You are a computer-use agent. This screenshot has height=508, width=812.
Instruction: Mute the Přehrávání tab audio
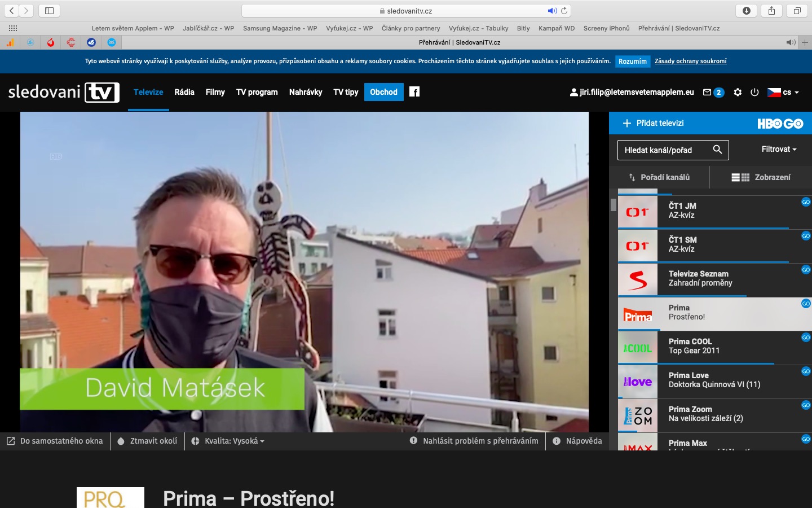click(791, 42)
